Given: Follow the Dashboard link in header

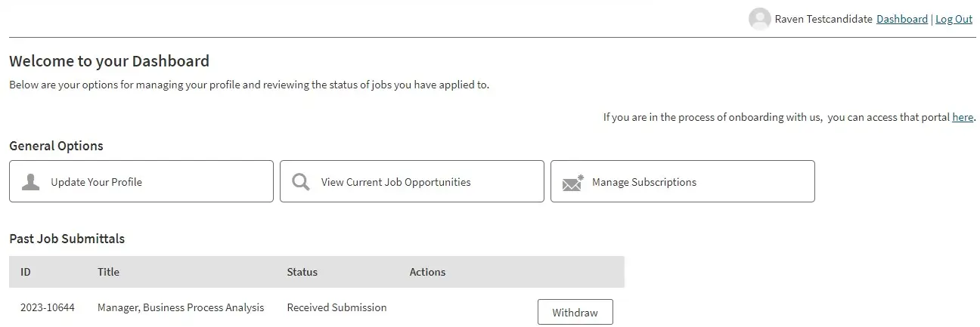Looking at the screenshot, I should pos(901,20).
